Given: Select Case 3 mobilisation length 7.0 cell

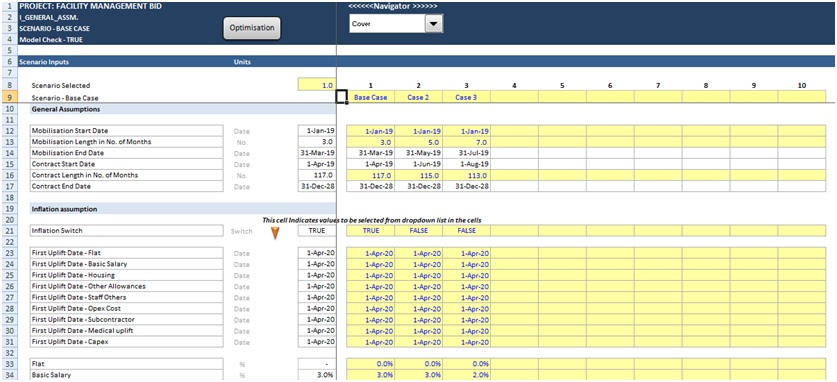Looking at the screenshot, I should click(x=467, y=142).
